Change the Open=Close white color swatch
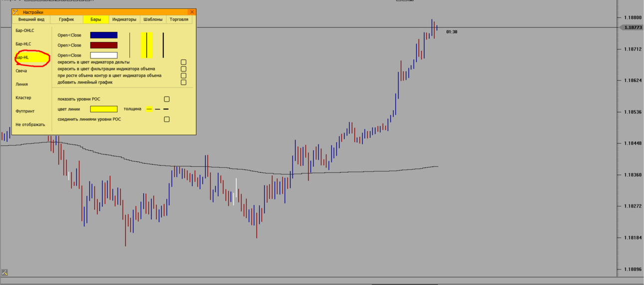The height and width of the screenshot is (285, 644). coord(104,55)
